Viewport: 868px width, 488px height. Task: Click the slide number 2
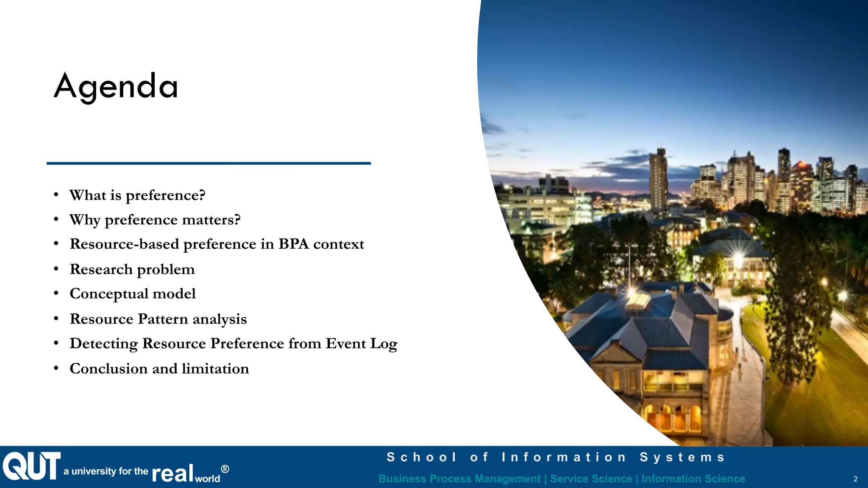(855, 479)
